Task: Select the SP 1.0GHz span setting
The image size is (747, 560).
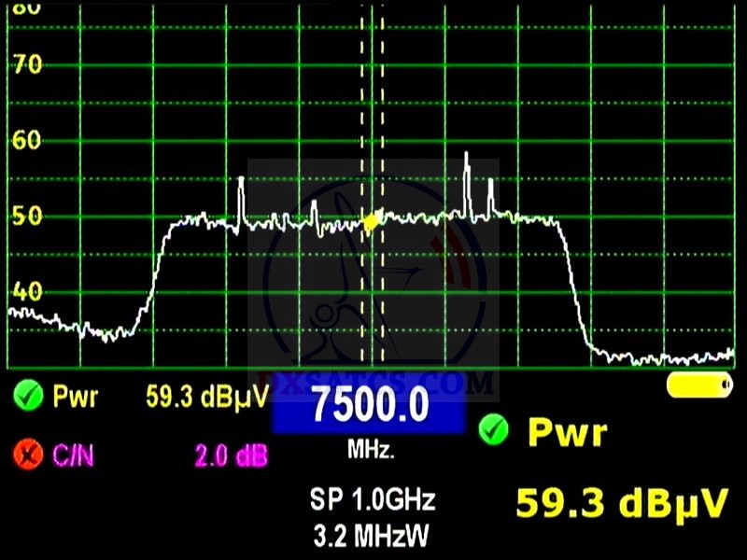Action: tap(372, 500)
